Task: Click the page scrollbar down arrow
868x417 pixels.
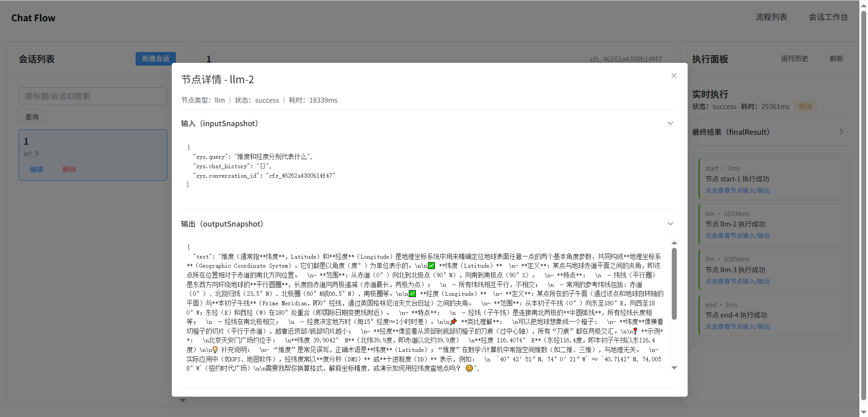Action: pos(863,412)
